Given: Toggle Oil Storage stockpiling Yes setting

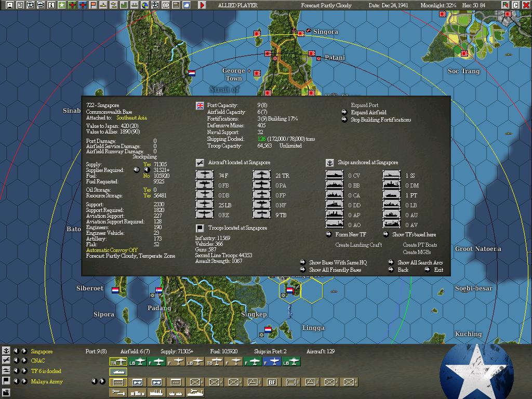Looking at the screenshot, I should (x=147, y=190).
